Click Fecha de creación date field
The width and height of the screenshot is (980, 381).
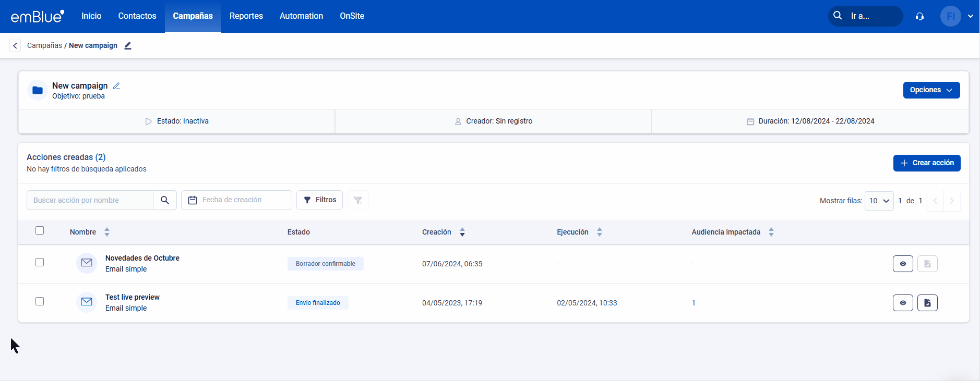click(x=236, y=200)
